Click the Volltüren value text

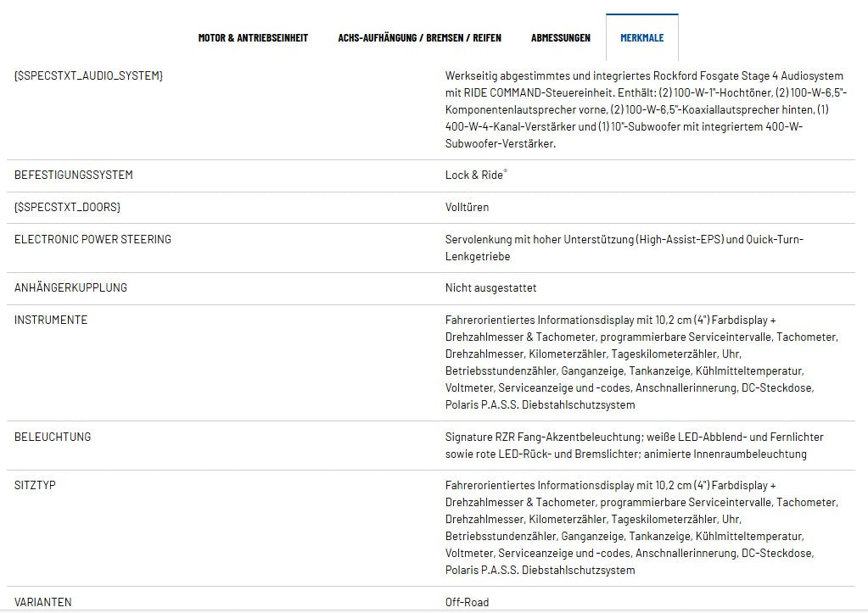(467, 207)
